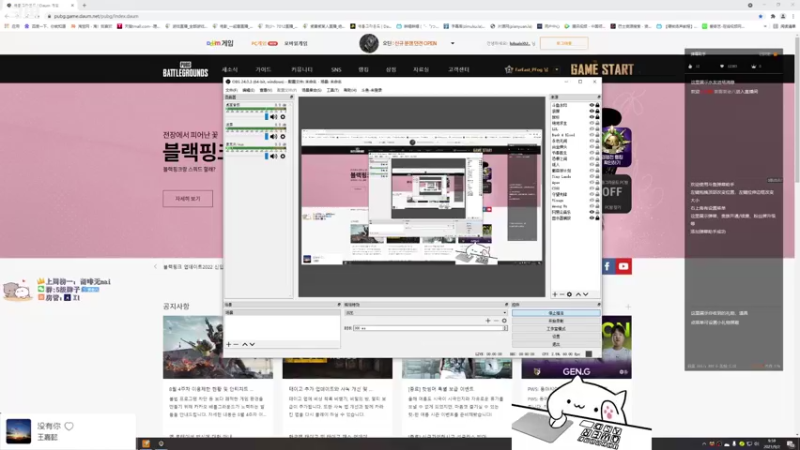800x450 pixels.
Task: Open first menu in OBS menu bar
Action: click(232, 90)
